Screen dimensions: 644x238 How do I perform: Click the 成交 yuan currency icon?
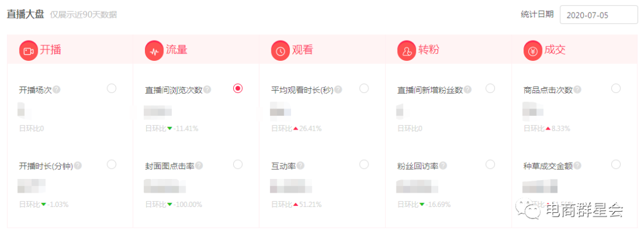532,51
